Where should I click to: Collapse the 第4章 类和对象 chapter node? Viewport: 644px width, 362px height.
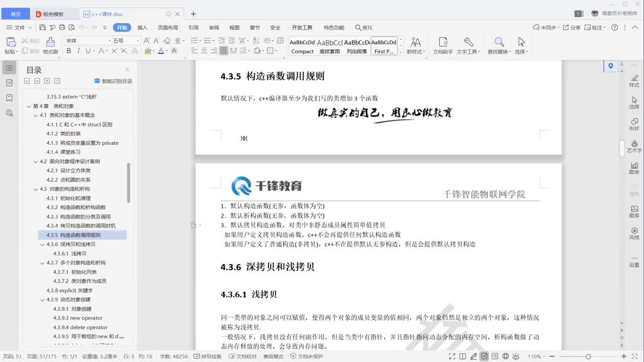click(x=29, y=106)
